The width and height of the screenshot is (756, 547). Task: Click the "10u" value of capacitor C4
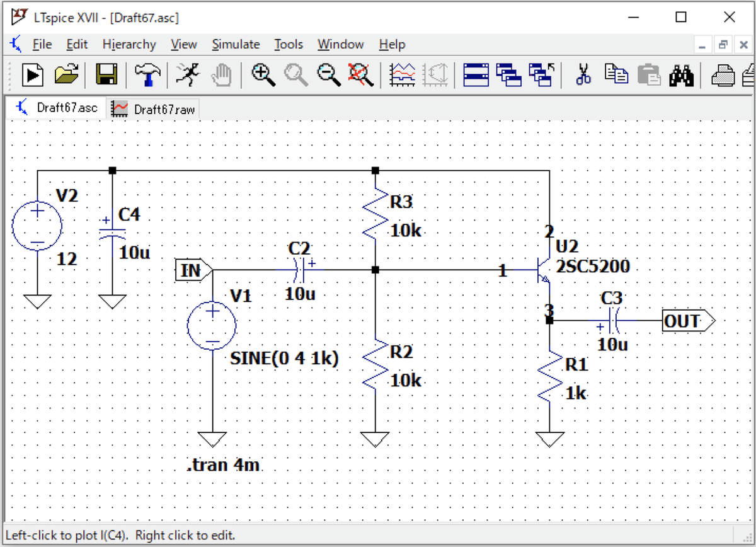tap(135, 253)
